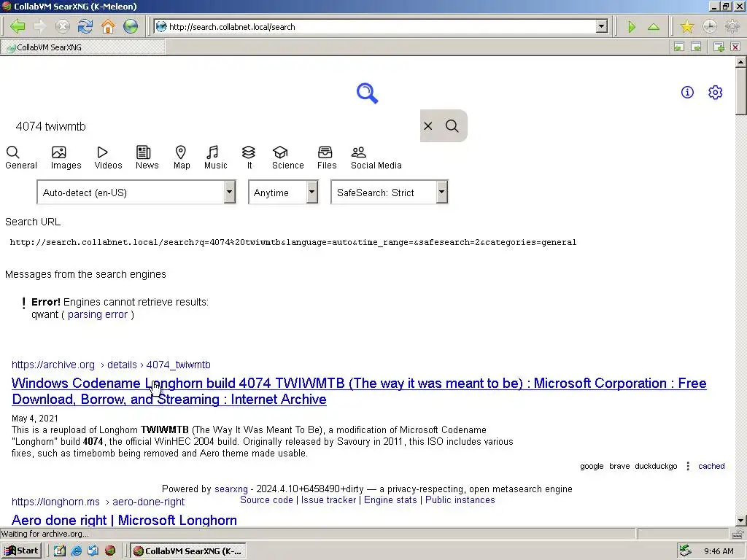Open the searxng footer link
Screen dimensions: 747x560
231,489
